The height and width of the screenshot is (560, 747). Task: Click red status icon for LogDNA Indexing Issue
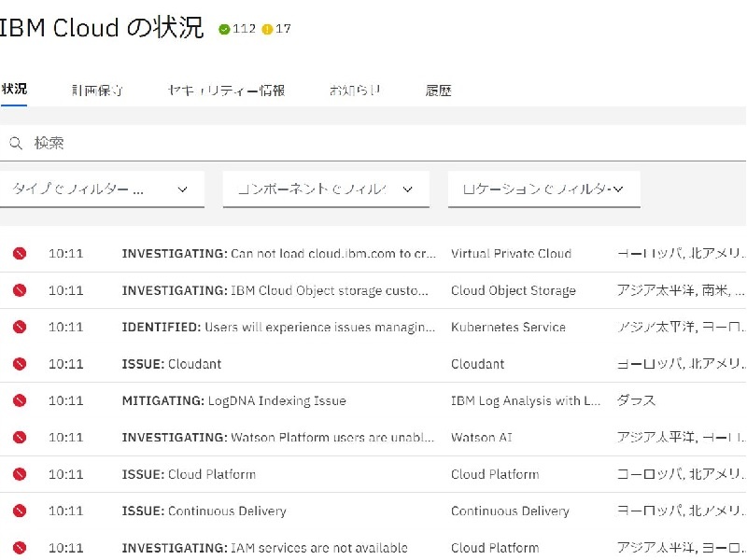(x=19, y=400)
